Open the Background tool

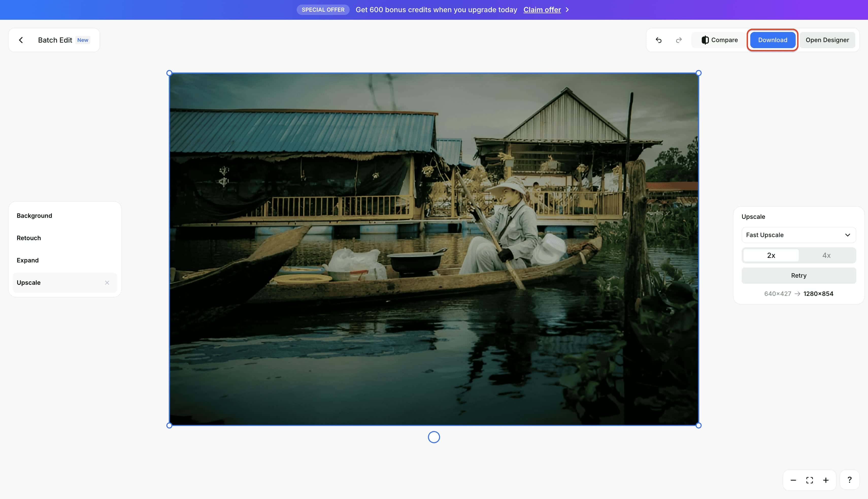[x=65, y=216]
